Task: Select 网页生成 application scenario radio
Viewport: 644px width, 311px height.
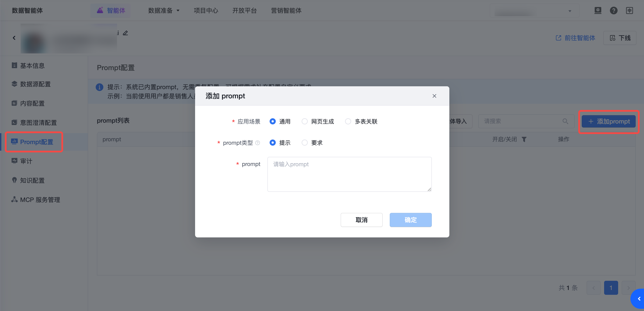Action: [304, 121]
